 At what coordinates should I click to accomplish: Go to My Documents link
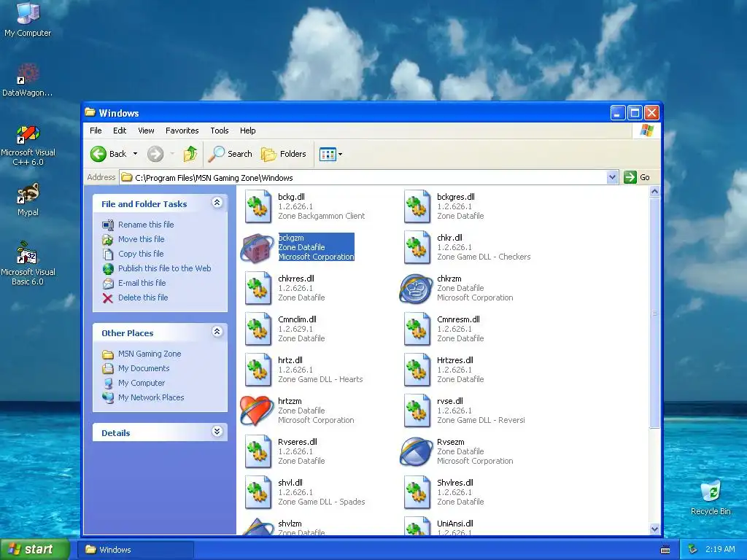[x=144, y=368]
